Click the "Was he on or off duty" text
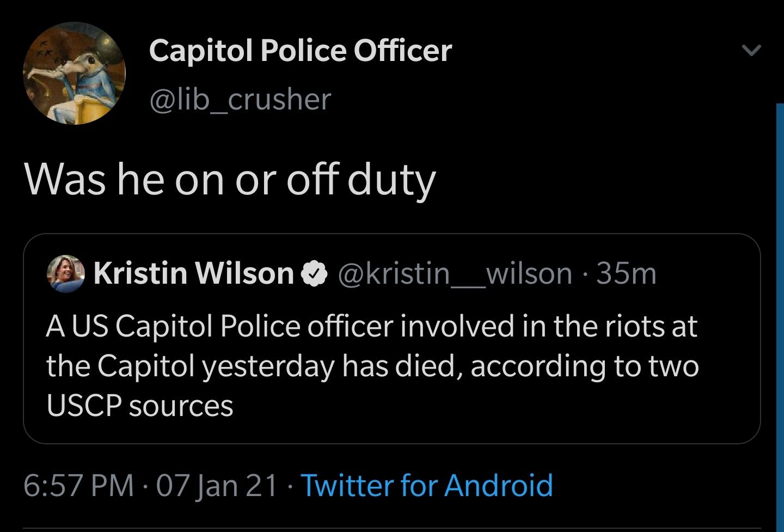 pyautogui.click(x=230, y=180)
